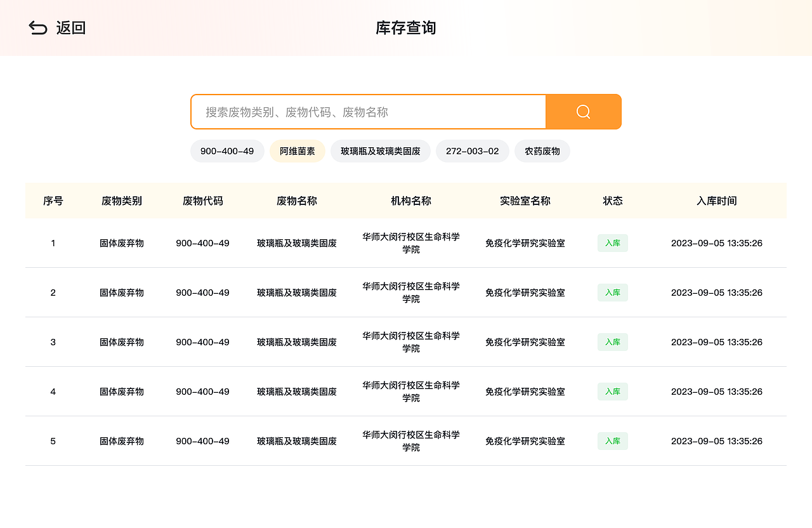Screen dimensions: 812x528
Task: Click the magnifier search icon
Action: (x=582, y=112)
